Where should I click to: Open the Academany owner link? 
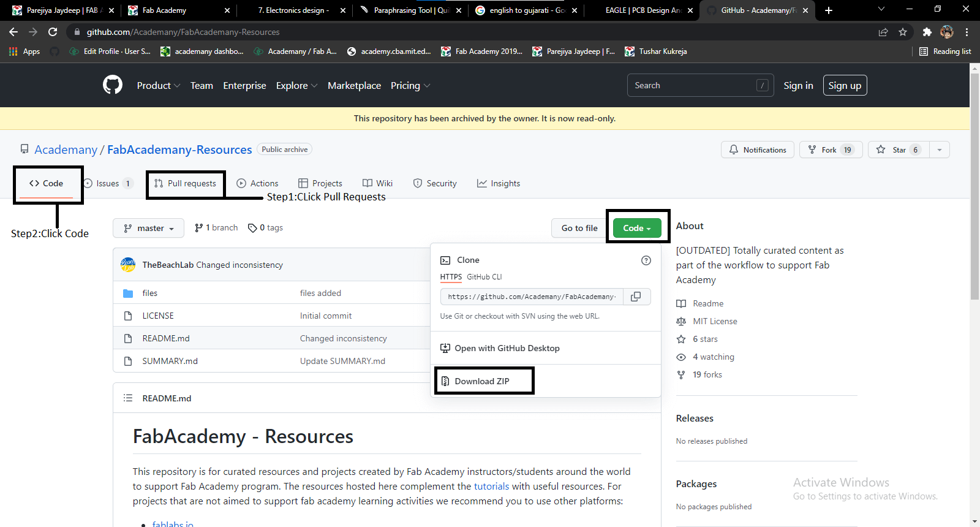66,150
